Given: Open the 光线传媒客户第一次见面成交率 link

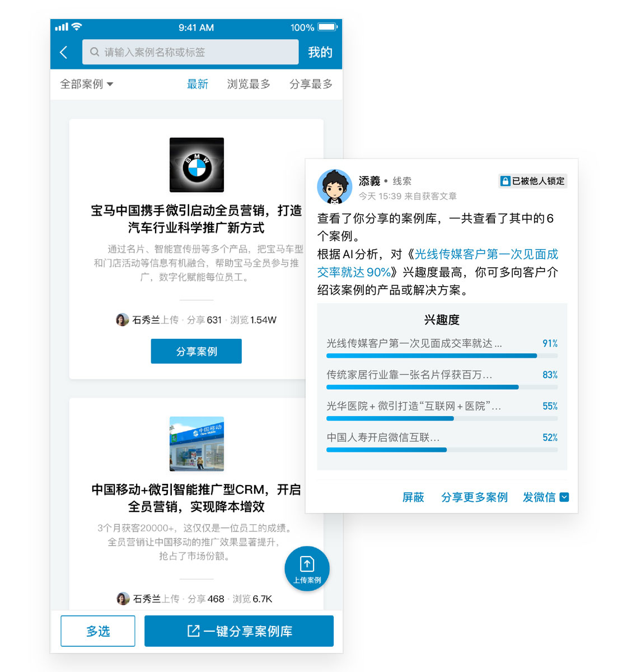Looking at the screenshot, I should click(x=438, y=263).
